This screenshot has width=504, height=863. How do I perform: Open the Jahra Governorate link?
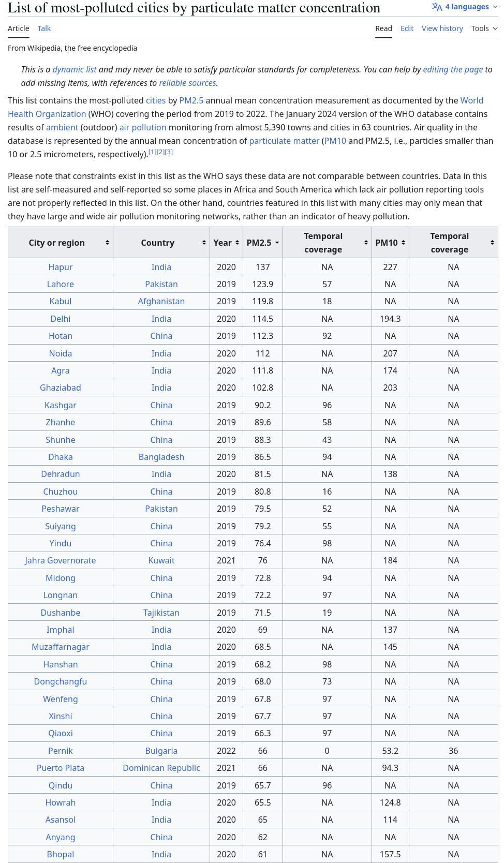tap(61, 560)
